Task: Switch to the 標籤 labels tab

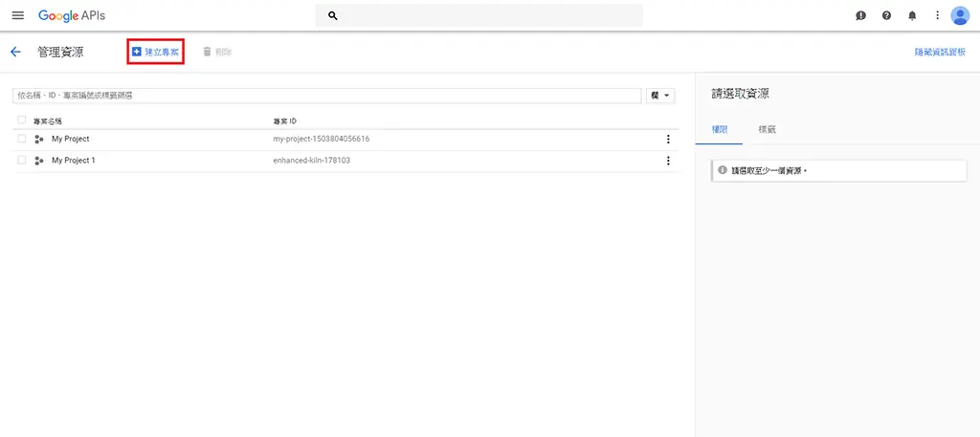Action: tap(767, 130)
